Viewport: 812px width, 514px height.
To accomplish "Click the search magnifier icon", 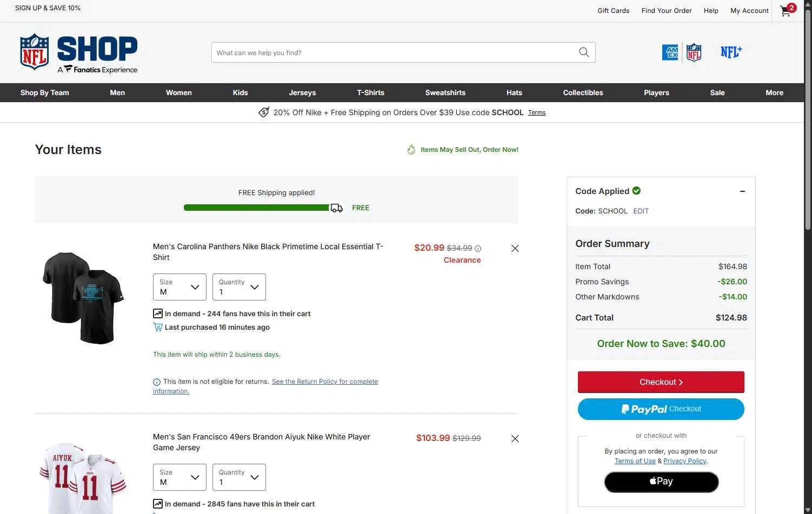I will (584, 52).
